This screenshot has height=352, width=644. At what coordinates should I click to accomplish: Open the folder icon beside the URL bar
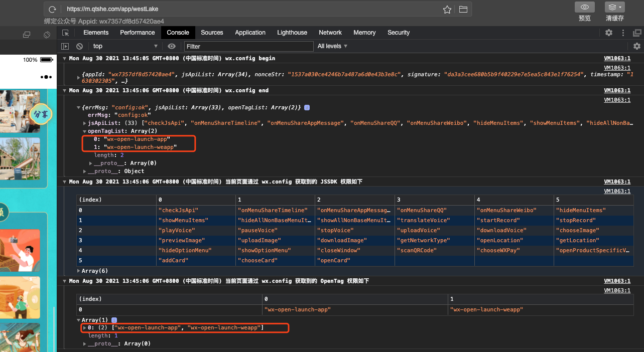click(463, 9)
